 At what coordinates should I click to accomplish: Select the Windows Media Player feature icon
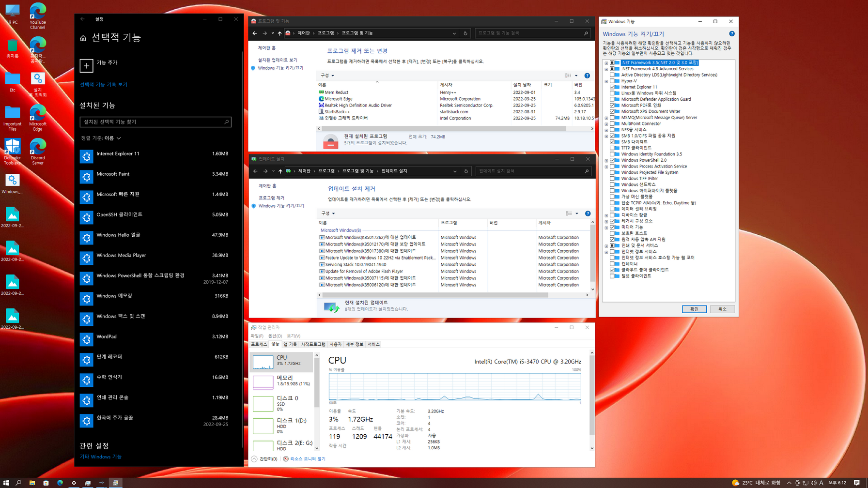click(x=86, y=258)
